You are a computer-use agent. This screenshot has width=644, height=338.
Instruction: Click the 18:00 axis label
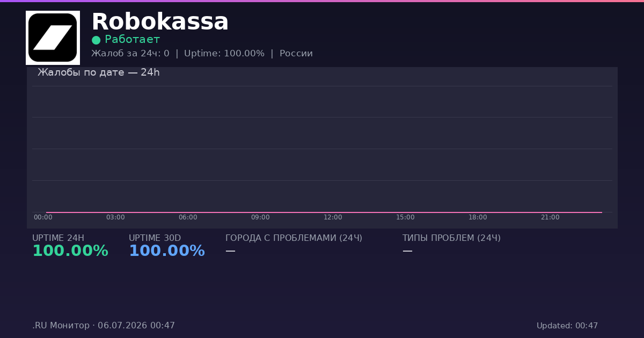[478, 217]
